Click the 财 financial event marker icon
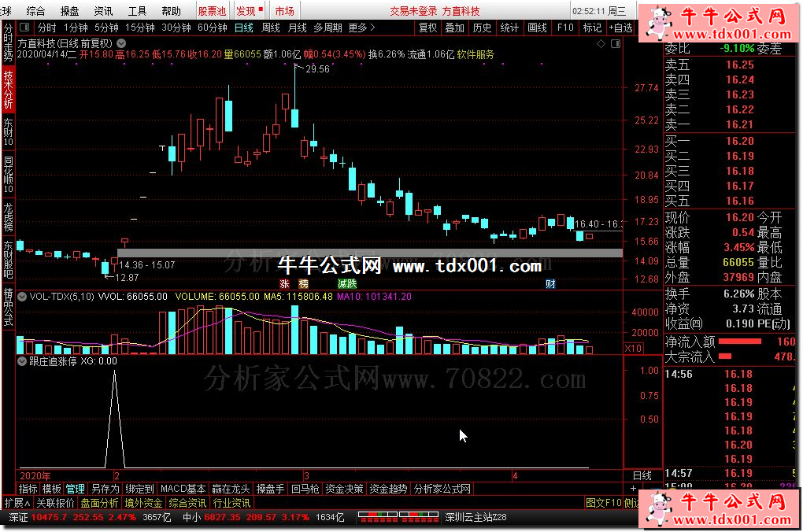 click(x=550, y=283)
